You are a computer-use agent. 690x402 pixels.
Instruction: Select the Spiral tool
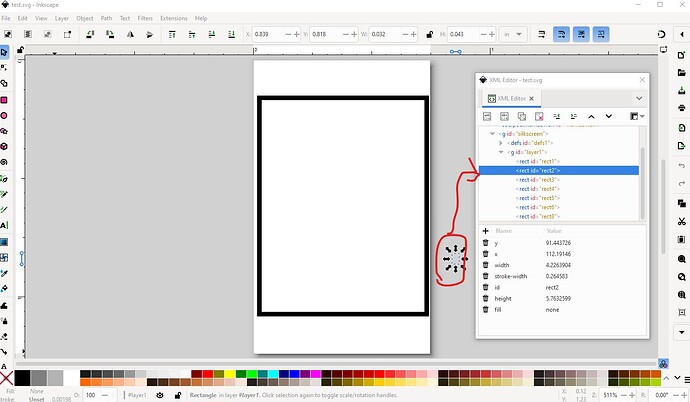pos(4,162)
